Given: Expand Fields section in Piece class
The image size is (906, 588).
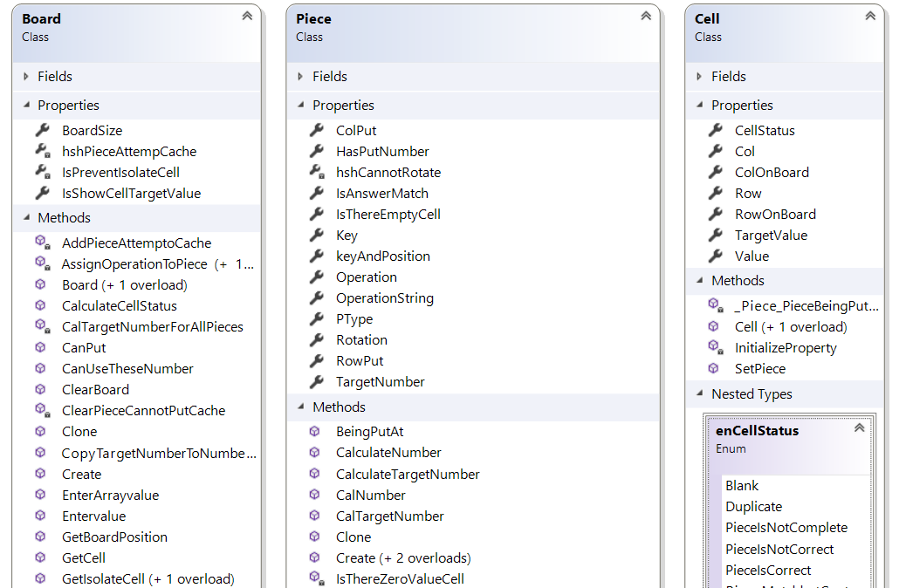Looking at the screenshot, I should point(300,76).
